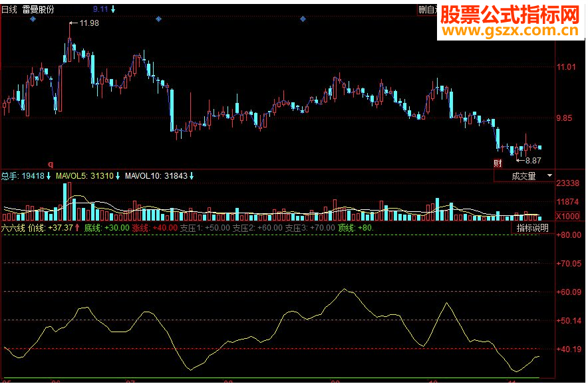The width and height of the screenshot is (588, 384).
Task: Open the www.gszx.com.cn website link
Action: click(x=510, y=31)
